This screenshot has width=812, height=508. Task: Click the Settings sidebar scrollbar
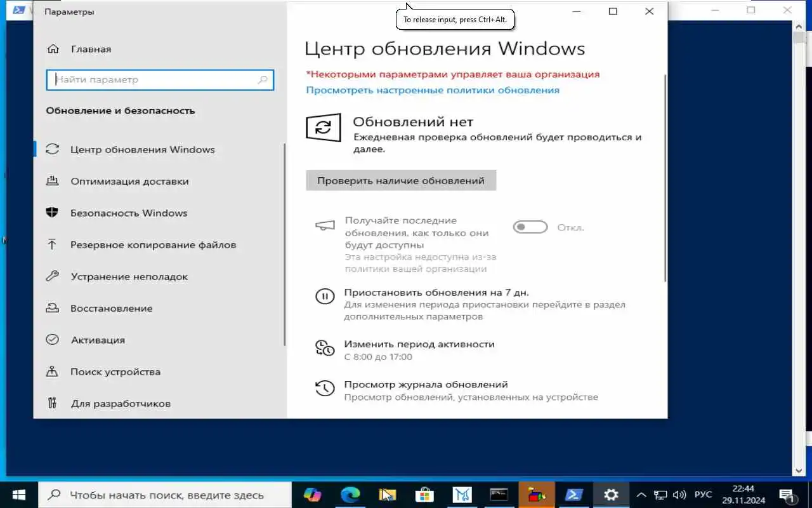284,244
